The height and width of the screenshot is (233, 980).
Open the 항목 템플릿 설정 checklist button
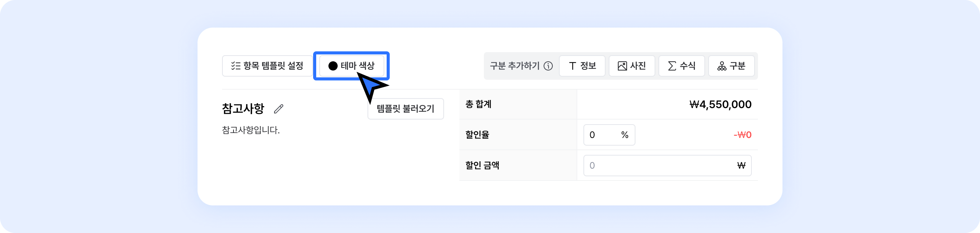coord(267,66)
